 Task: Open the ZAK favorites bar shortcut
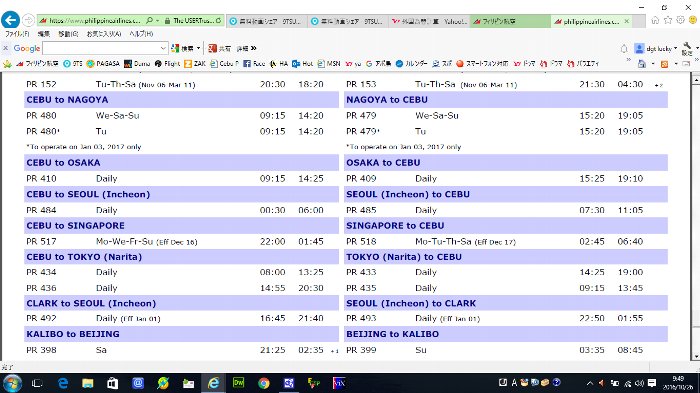(x=195, y=64)
